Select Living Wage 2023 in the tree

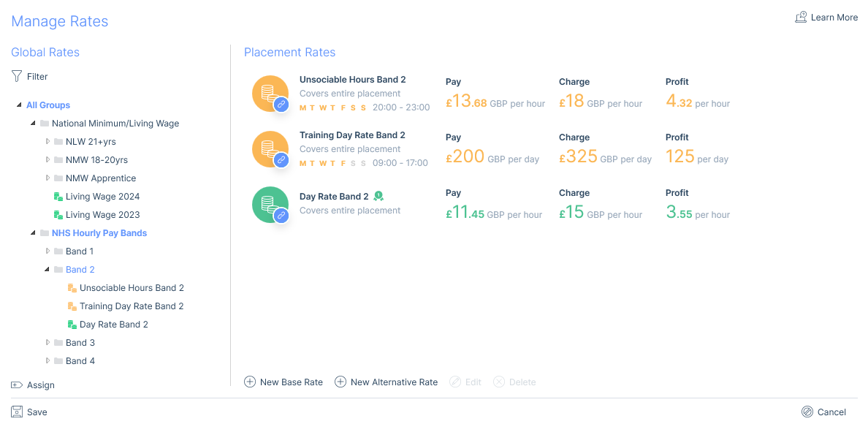click(102, 215)
